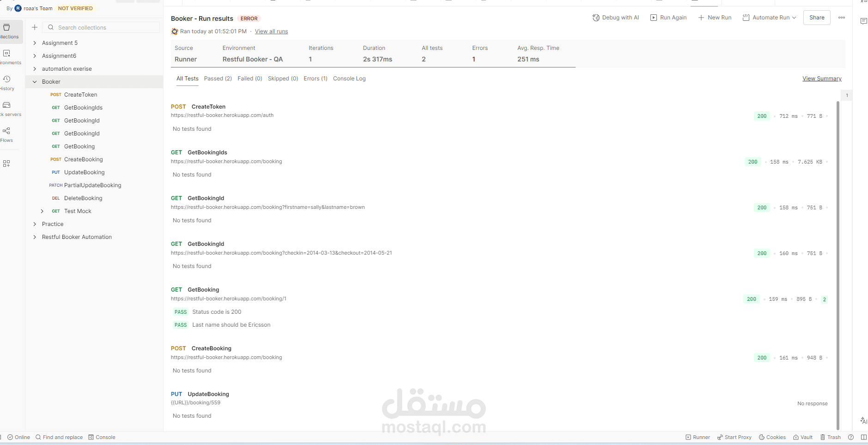
Task: Expand the Practice collection
Action: (x=35, y=224)
